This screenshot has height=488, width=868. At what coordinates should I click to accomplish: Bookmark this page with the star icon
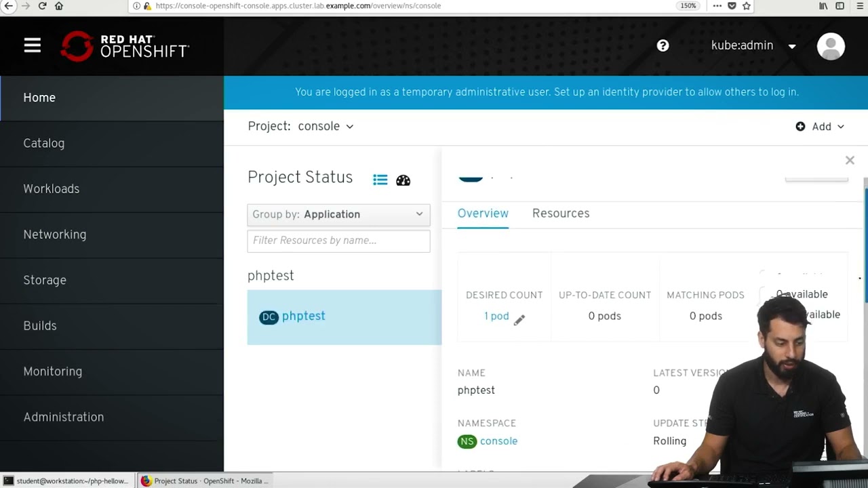747,5
